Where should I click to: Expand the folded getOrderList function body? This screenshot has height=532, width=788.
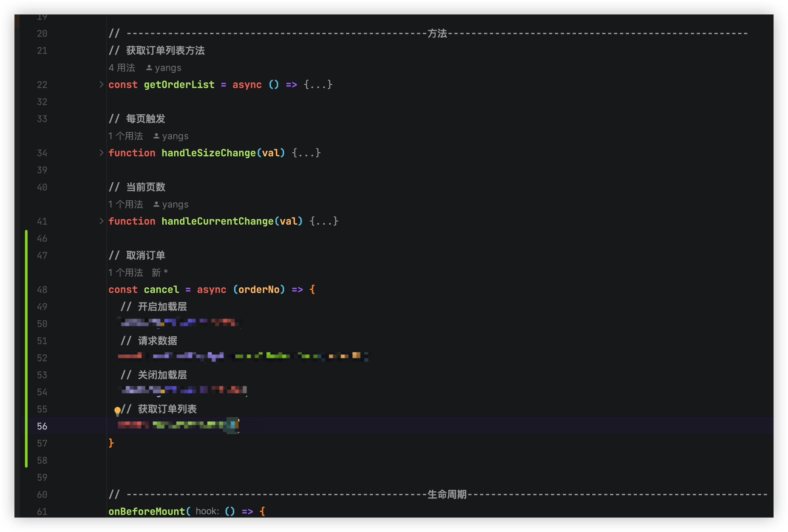(101, 84)
